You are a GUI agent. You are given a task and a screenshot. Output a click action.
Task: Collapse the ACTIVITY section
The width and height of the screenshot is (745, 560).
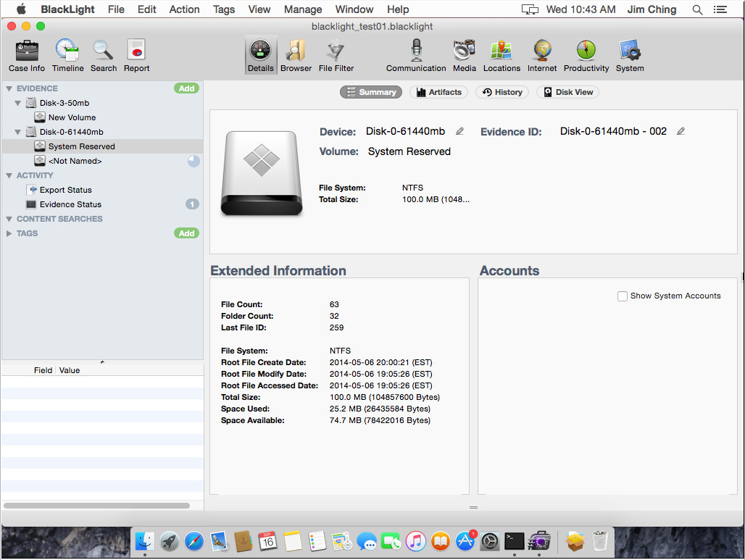9,176
